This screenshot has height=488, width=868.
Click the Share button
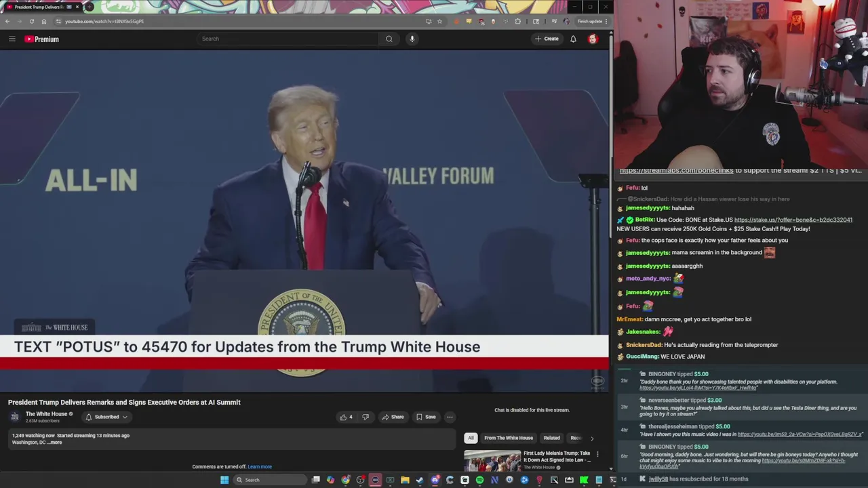[393, 417]
